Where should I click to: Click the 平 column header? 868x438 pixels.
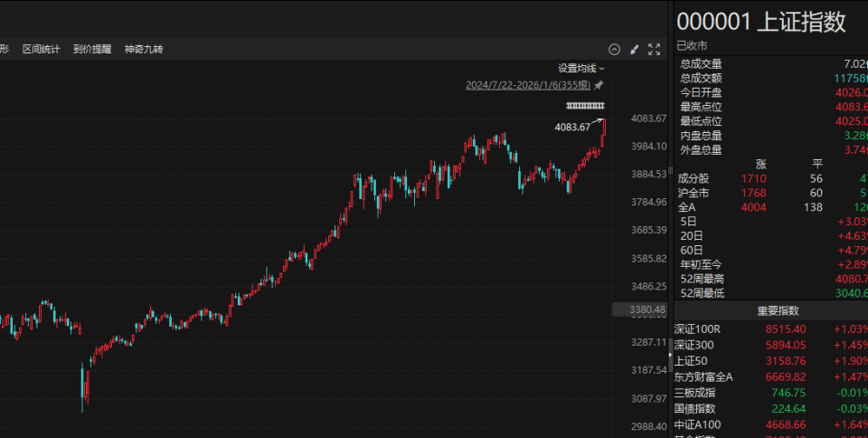(x=817, y=165)
